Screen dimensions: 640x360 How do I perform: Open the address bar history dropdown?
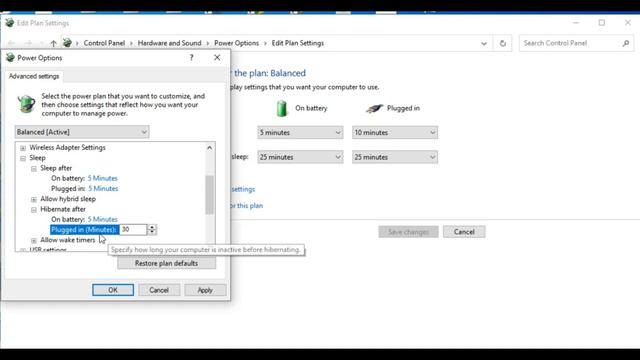[x=484, y=44]
